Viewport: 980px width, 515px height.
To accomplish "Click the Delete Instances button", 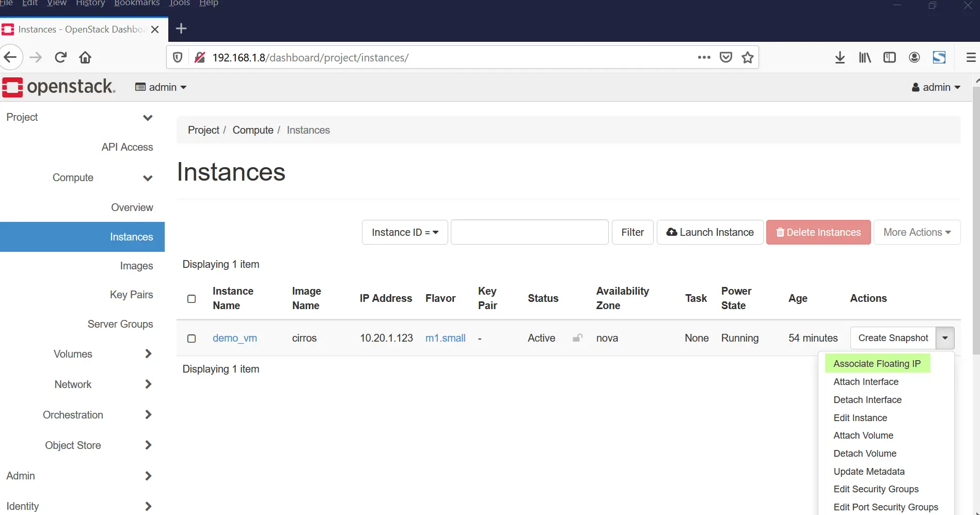I will pos(818,232).
